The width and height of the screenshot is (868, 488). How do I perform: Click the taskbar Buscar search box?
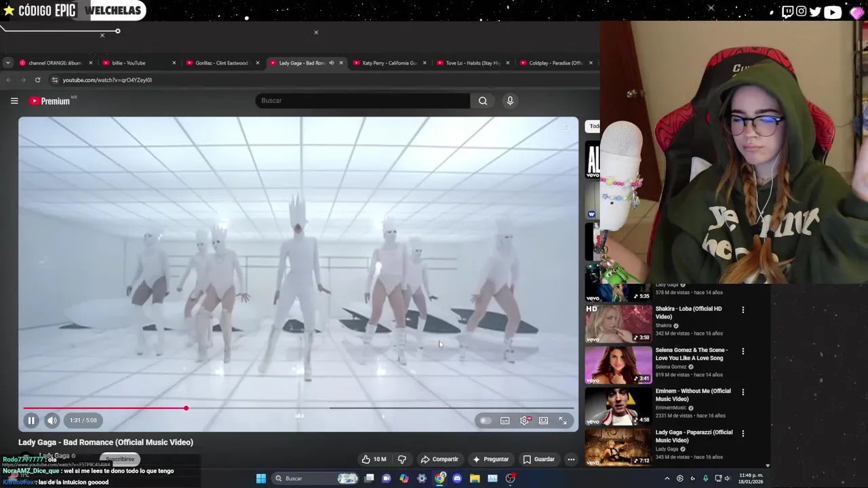click(x=315, y=479)
